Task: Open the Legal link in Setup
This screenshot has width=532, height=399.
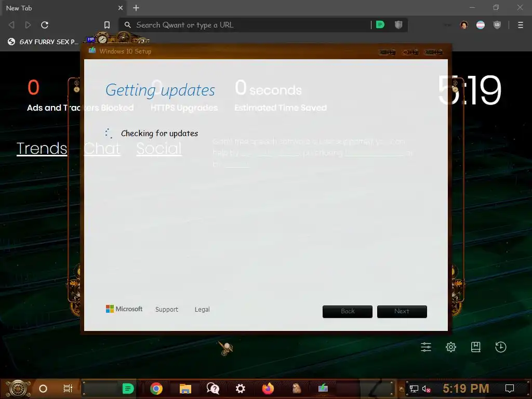Action: [x=202, y=310]
